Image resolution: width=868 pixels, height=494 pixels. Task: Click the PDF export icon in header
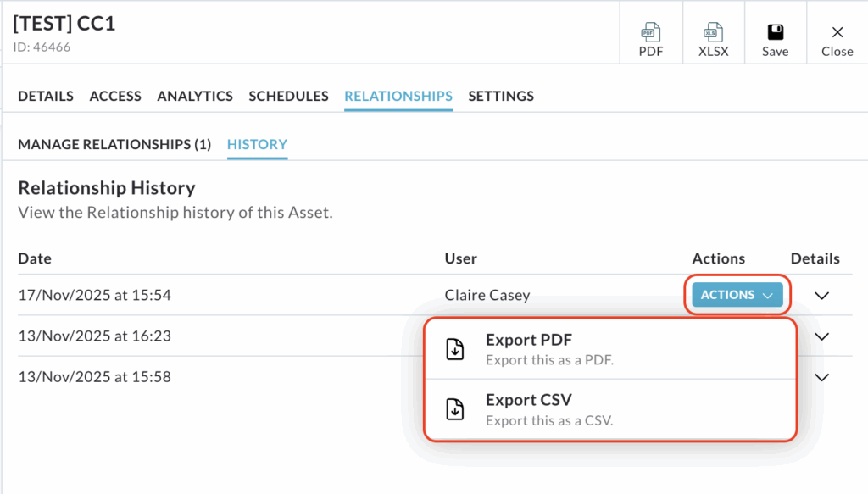(650, 33)
